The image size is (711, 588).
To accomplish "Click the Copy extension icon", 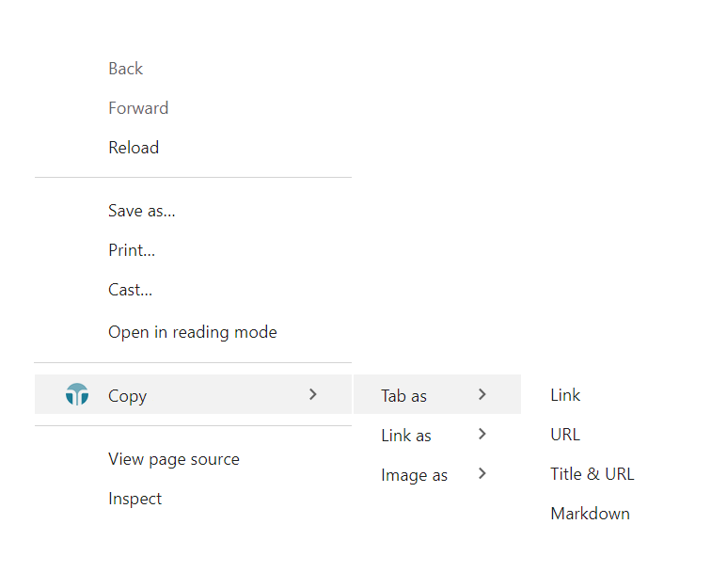I will [77, 395].
